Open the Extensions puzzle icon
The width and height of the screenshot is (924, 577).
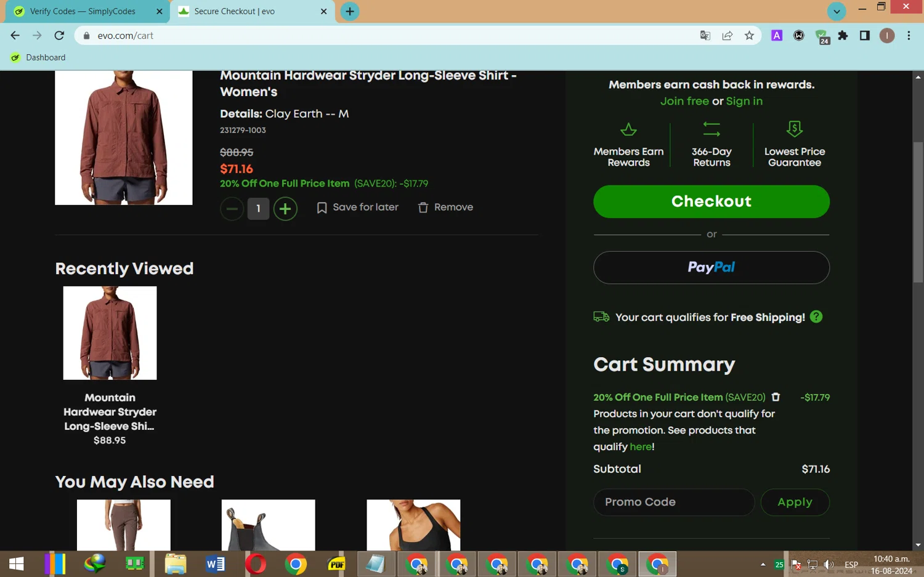point(843,36)
